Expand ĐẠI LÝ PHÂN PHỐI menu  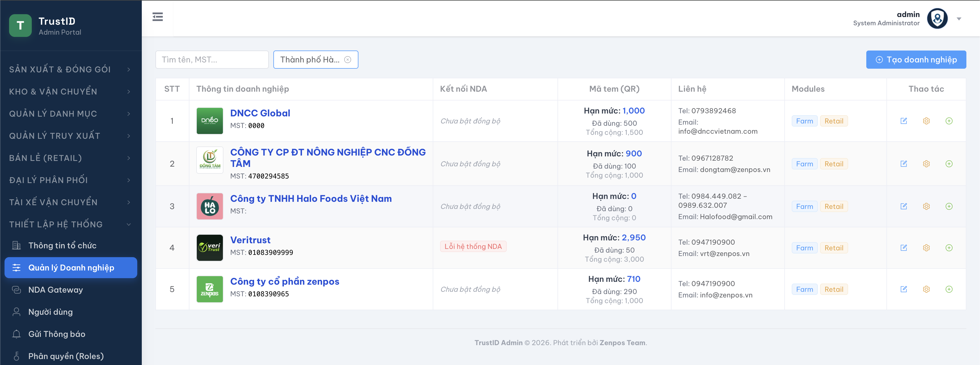(71, 180)
